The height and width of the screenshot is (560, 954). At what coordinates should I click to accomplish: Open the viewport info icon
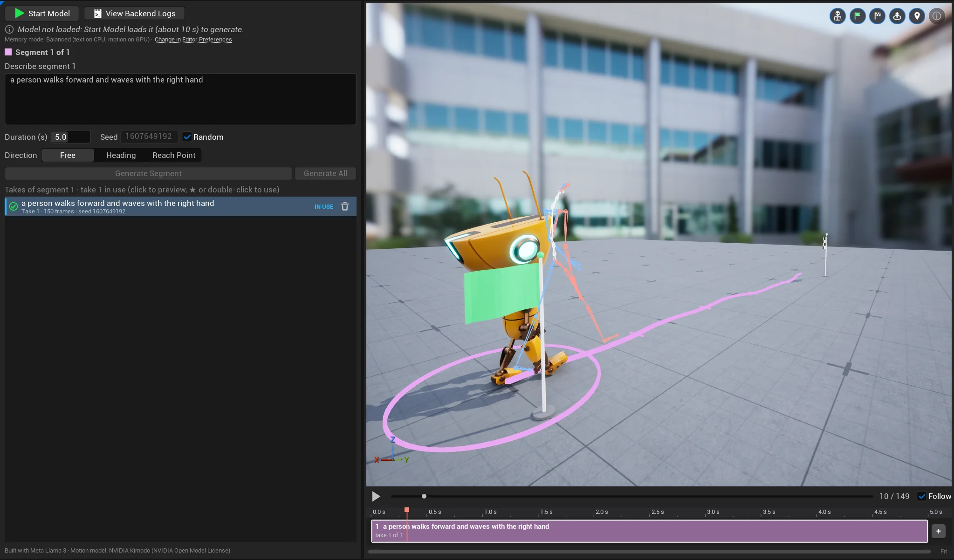coord(937,16)
